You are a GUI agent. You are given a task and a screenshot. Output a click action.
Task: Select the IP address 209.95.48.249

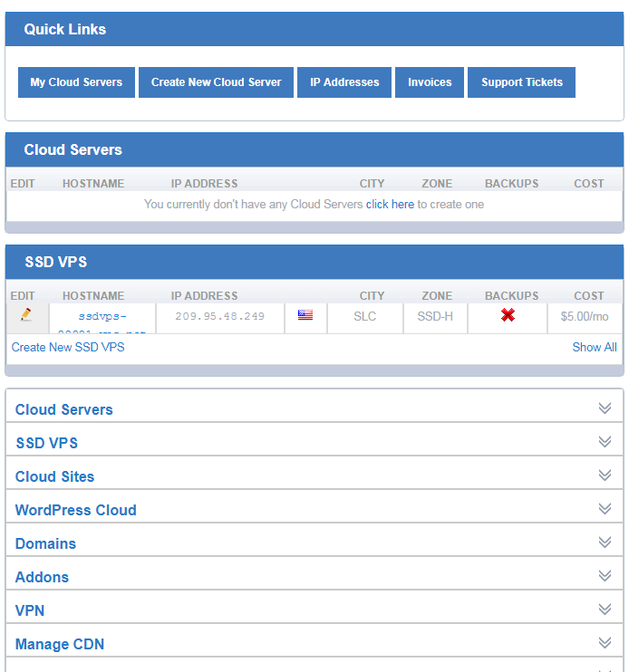pos(219,316)
